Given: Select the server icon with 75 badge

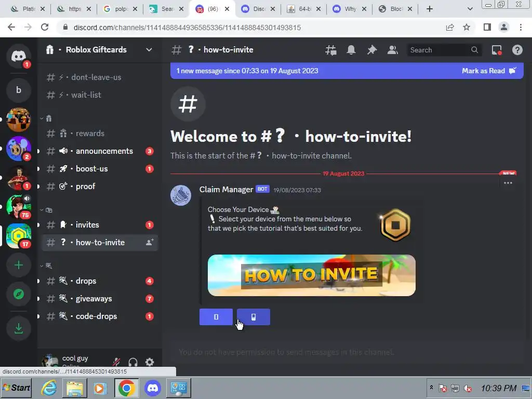Looking at the screenshot, I should click(x=19, y=207).
